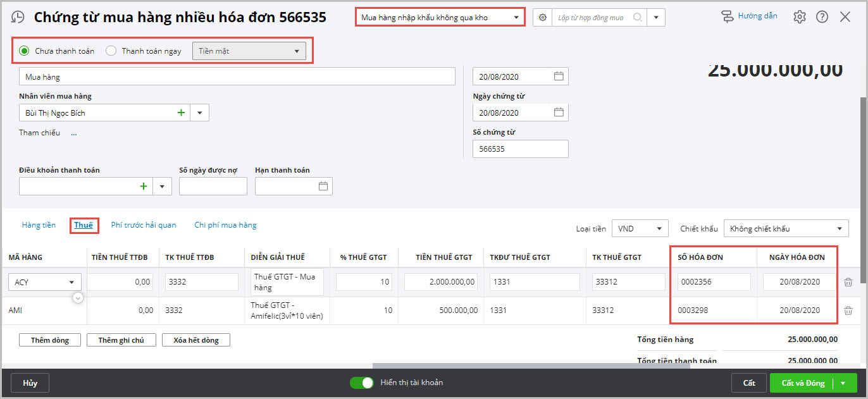Screen dimensions: 868x399
Task: Open the settings gear in header
Action: (x=800, y=17)
